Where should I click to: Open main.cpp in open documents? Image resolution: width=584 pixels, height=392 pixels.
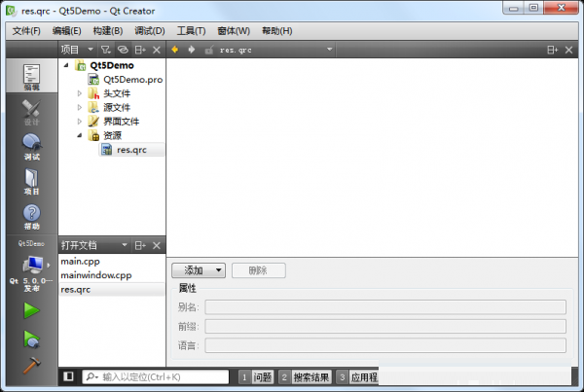(81, 262)
